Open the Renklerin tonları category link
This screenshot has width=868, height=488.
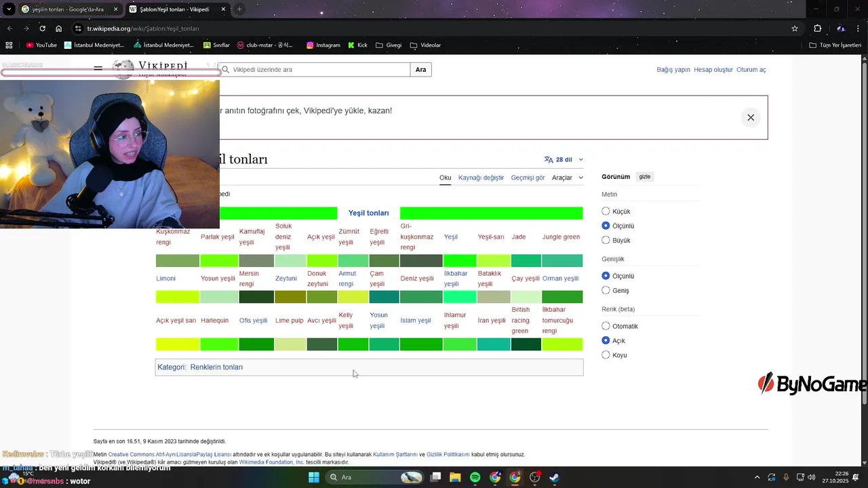(x=216, y=367)
